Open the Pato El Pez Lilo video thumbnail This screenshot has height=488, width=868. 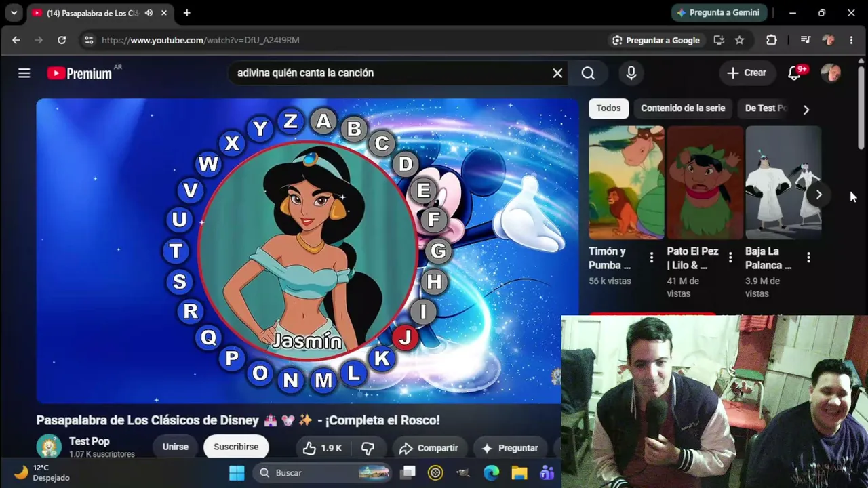pos(705,183)
